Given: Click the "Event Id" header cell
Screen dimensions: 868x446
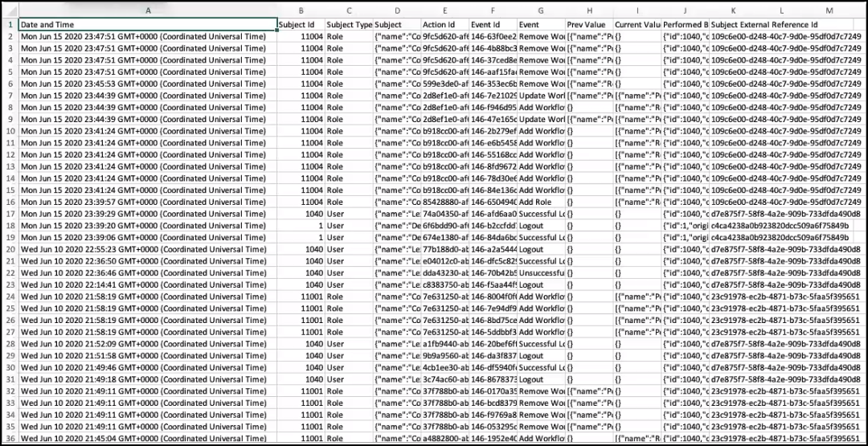Looking at the screenshot, I should coord(493,25).
